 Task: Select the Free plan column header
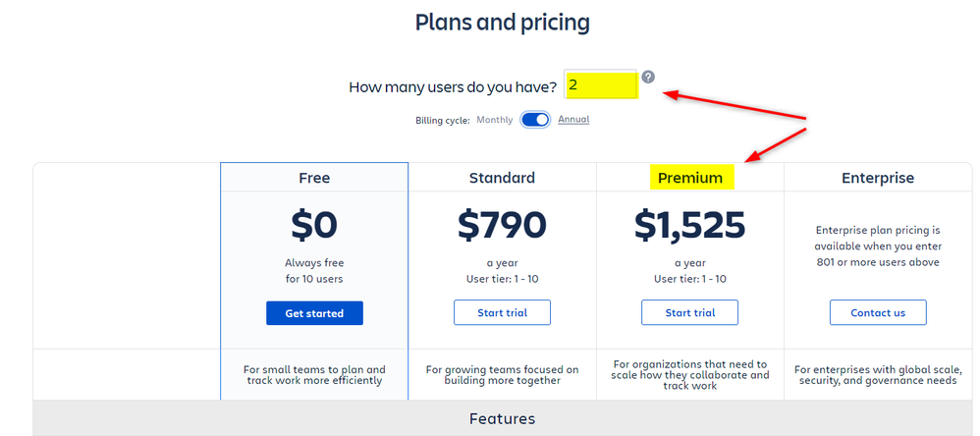point(314,178)
